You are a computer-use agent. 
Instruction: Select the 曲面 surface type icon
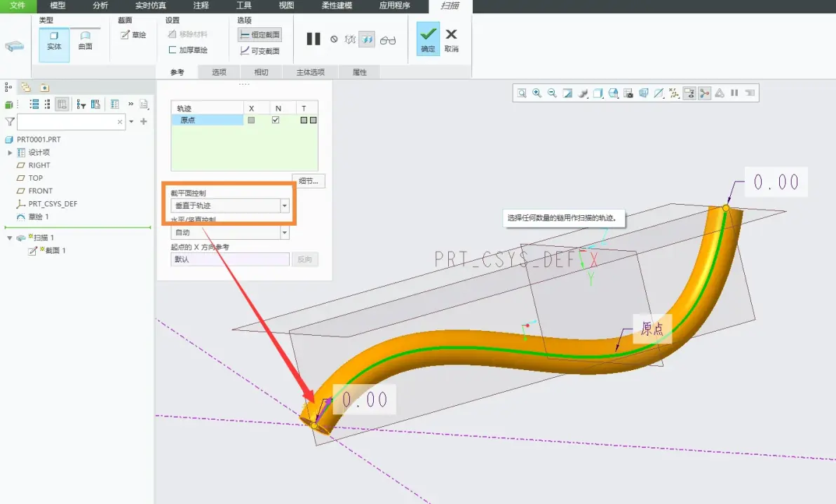pyautogui.click(x=86, y=41)
